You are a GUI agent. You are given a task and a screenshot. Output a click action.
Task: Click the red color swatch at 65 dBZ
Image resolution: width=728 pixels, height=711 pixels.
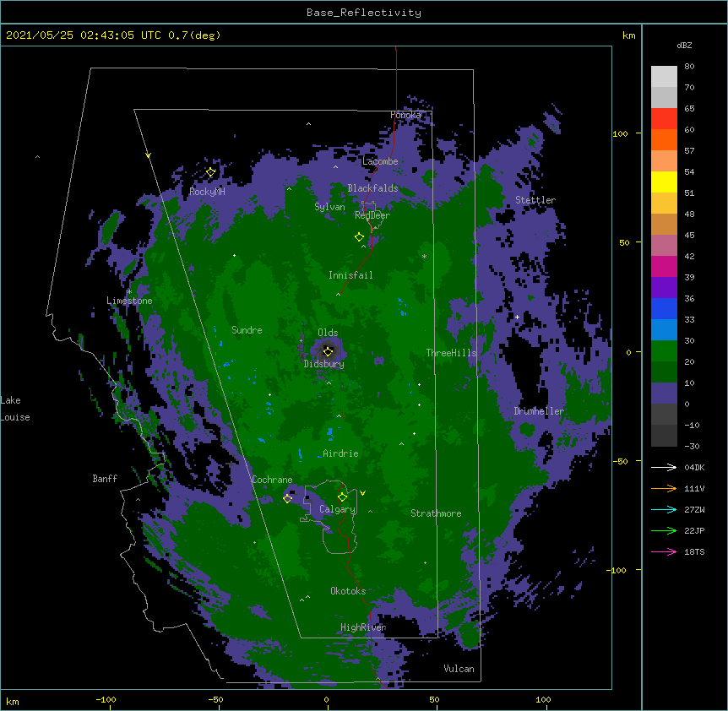point(664,118)
